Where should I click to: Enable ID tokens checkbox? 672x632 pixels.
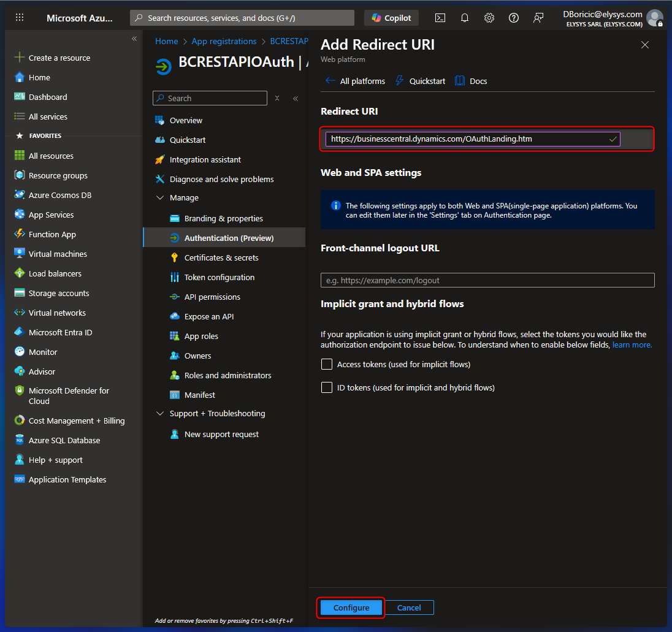click(327, 388)
